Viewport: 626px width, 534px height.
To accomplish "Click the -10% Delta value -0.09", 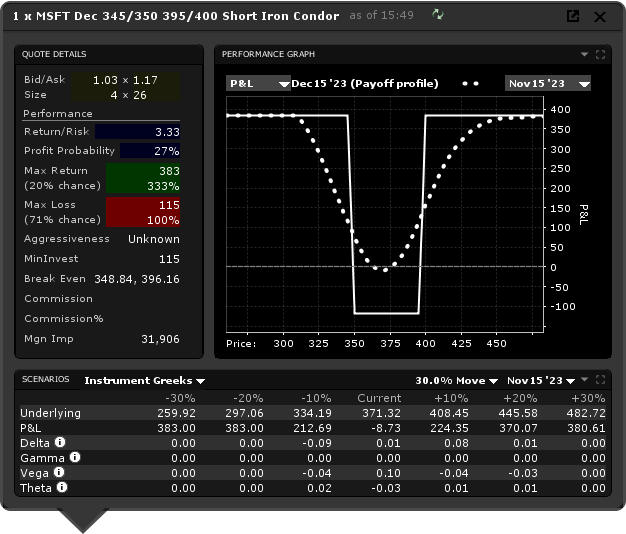I will pos(317,443).
